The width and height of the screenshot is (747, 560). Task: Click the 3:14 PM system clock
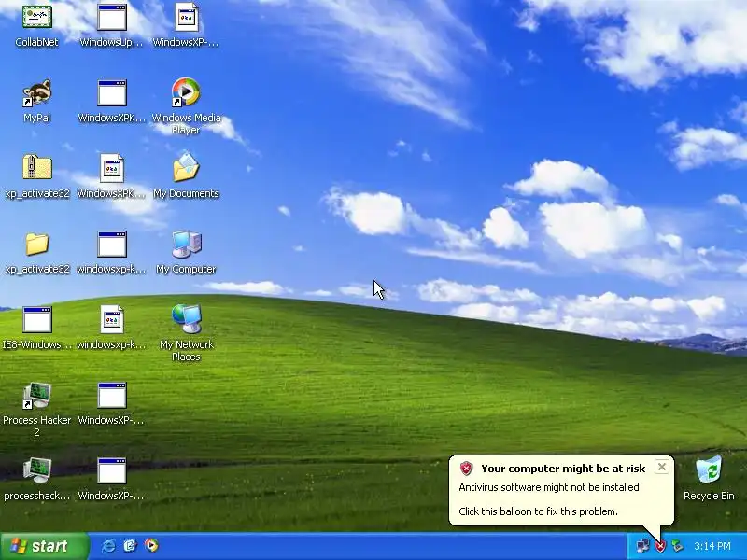point(712,546)
